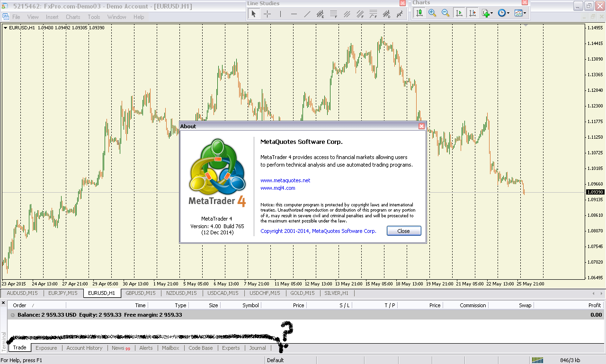Click the connection status bars icon

coord(537,360)
